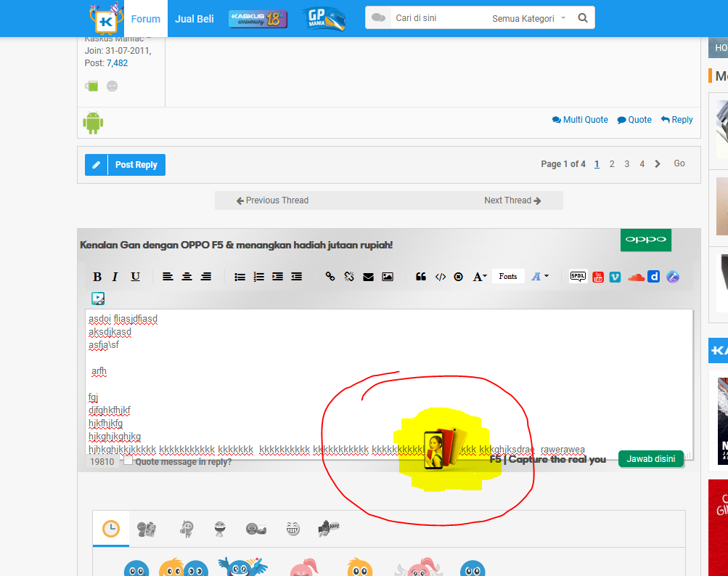The height and width of the screenshot is (576, 728).
Task: Apply italic formatting in the editor
Action: 115,277
